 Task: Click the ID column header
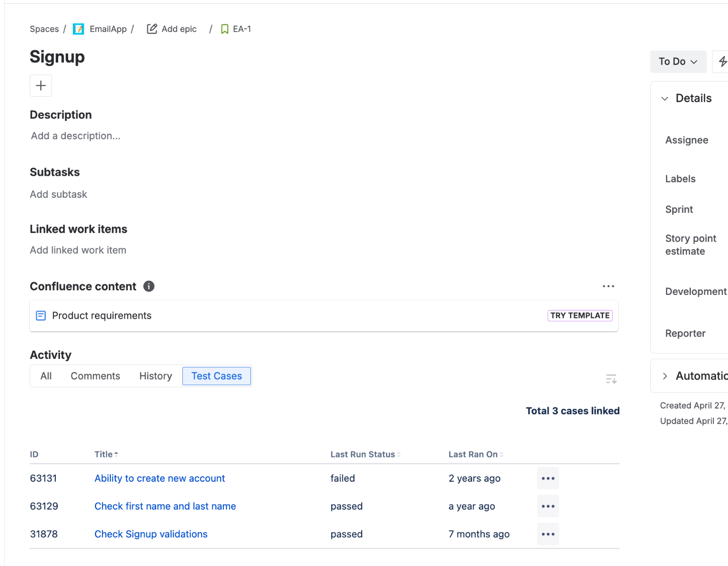[34, 454]
